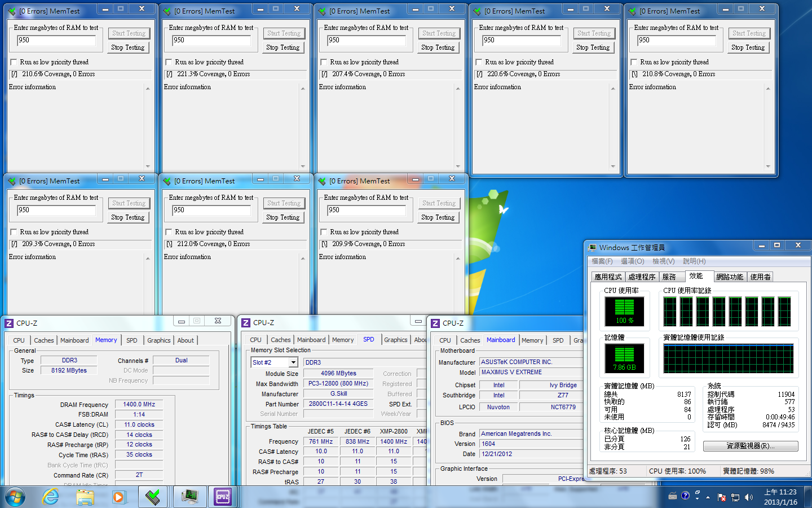Open SPD tab in CPU-Z Memory window
Screen dimensions: 812x508
tap(132, 340)
